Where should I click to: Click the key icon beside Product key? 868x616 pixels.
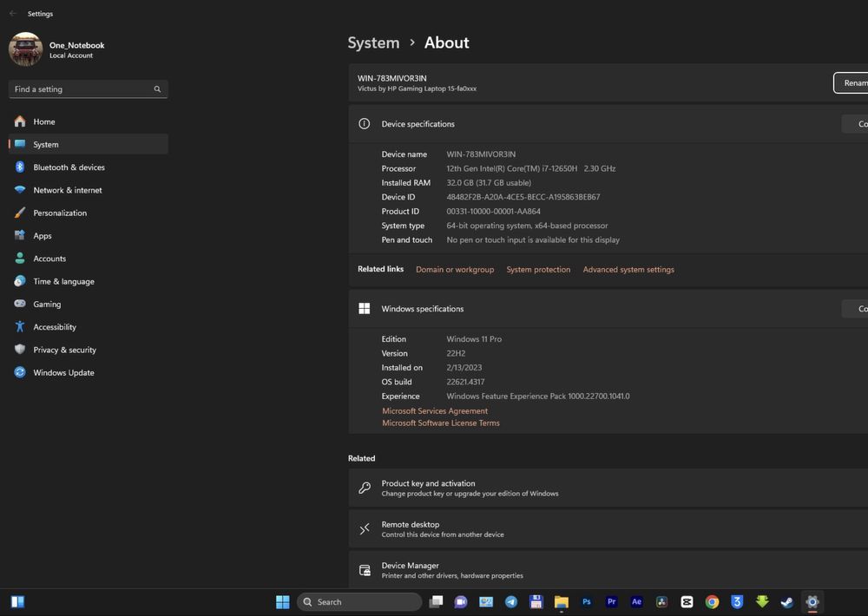coord(365,488)
